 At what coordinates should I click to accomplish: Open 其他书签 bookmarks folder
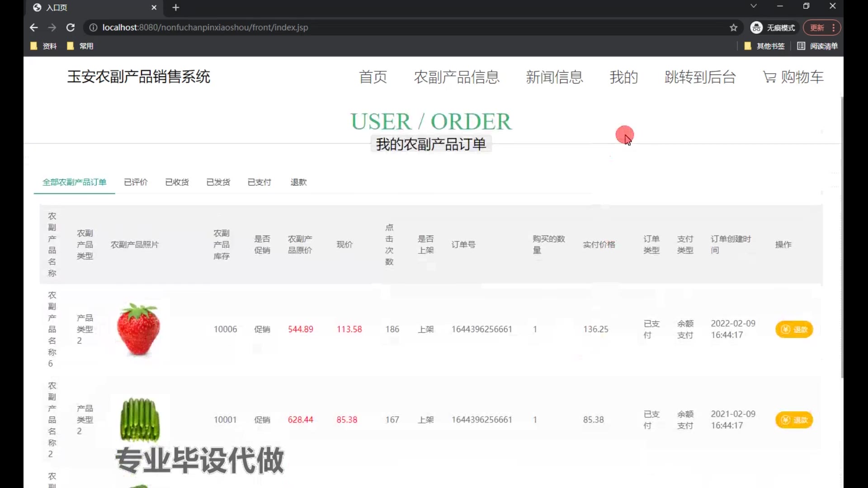click(x=764, y=46)
